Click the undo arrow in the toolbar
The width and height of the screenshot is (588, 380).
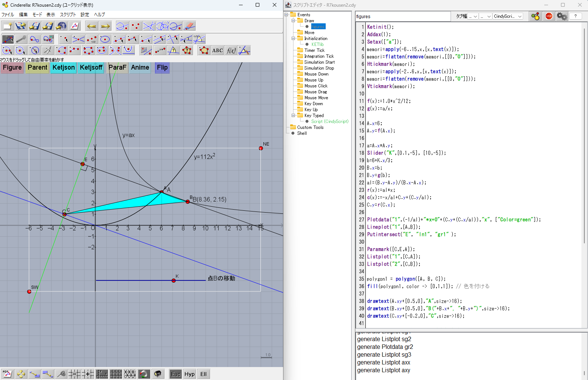(x=92, y=26)
